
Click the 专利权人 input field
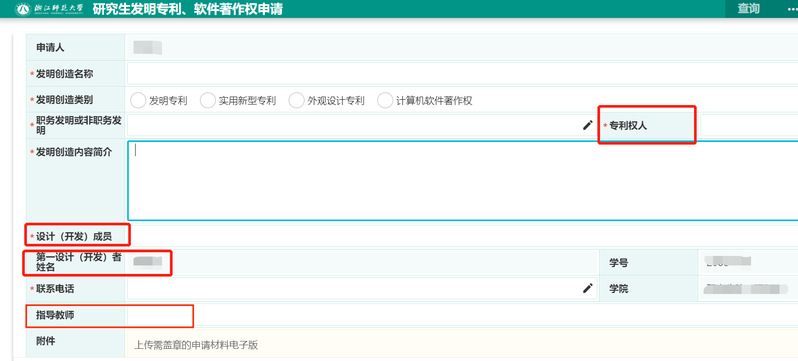tap(749, 125)
